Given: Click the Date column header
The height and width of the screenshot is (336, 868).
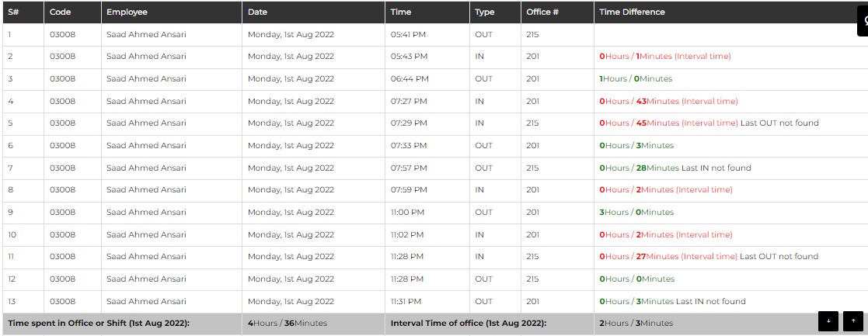Looking at the screenshot, I should point(257,12).
